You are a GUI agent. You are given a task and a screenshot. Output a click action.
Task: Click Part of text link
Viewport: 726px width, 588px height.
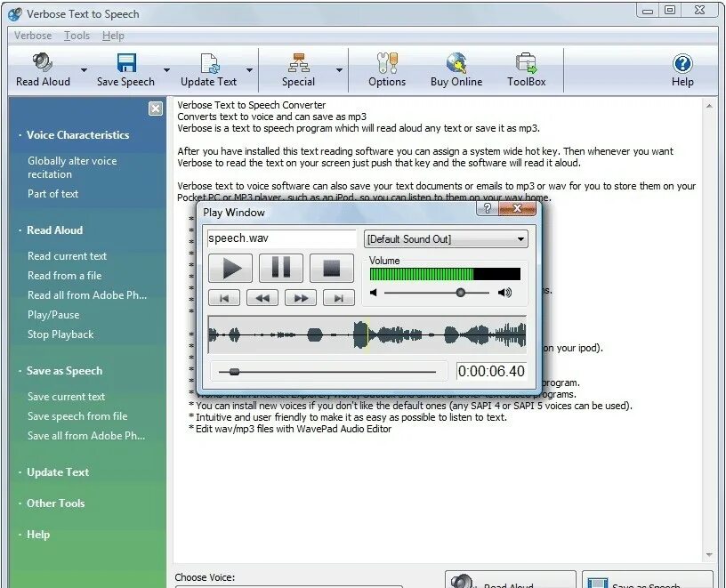point(52,194)
